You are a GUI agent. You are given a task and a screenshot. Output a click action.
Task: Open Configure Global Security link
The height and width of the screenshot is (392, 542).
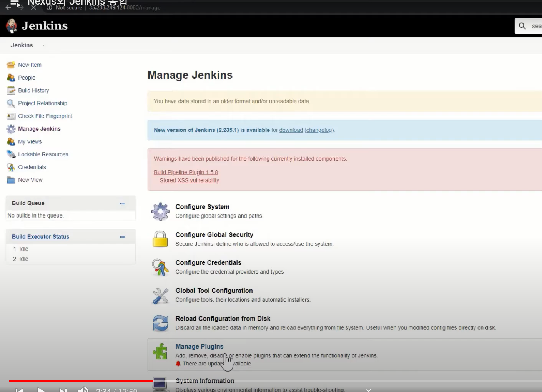[214, 235]
